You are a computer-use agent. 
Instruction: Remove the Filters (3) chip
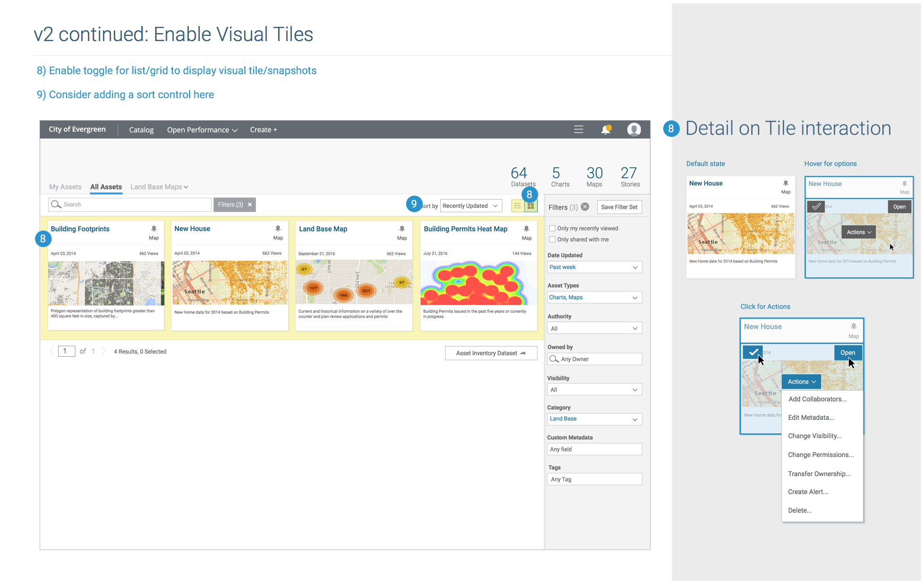coord(250,205)
